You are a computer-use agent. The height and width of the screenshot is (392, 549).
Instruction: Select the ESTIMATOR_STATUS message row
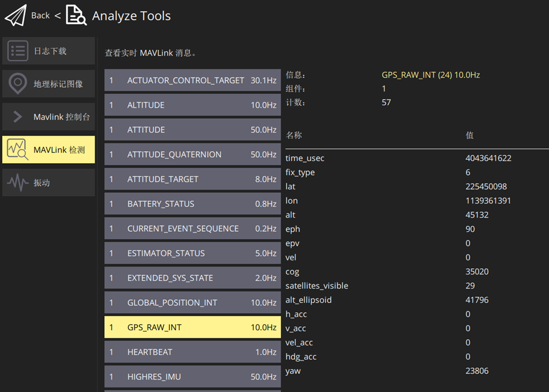click(x=193, y=254)
